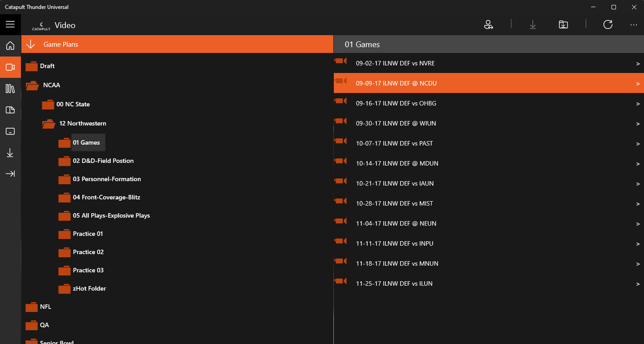
Task: Open the hamburger navigation menu
Action: [x=10, y=24]
